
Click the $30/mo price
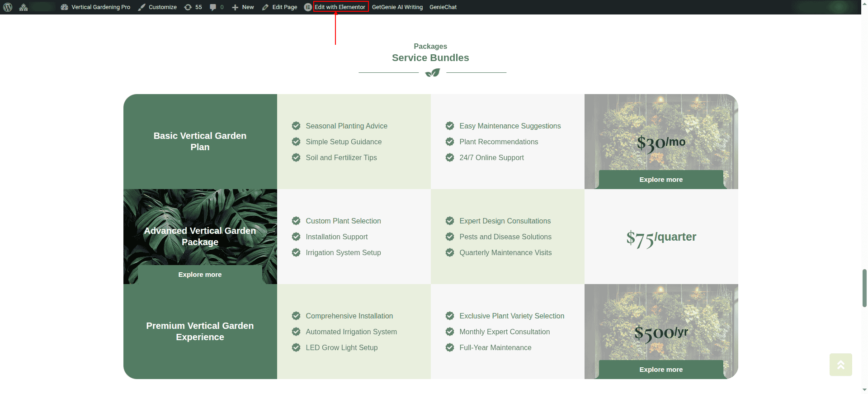point(661,143)
